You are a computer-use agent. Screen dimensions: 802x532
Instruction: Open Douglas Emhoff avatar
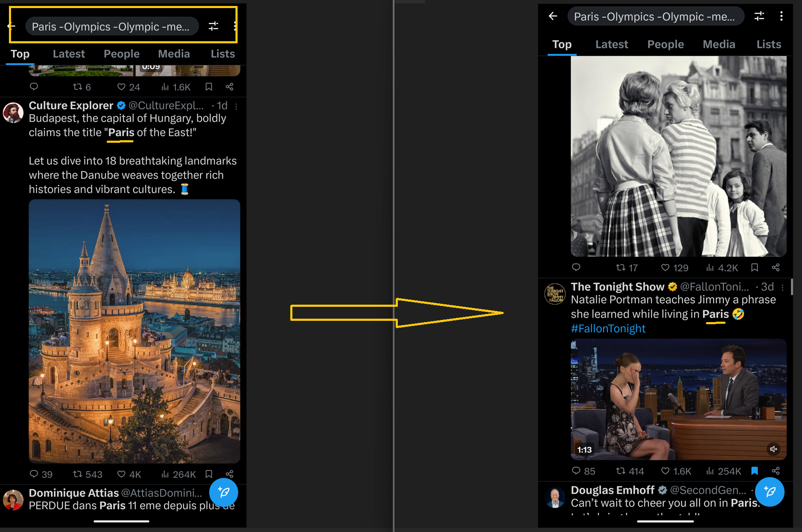555,497
